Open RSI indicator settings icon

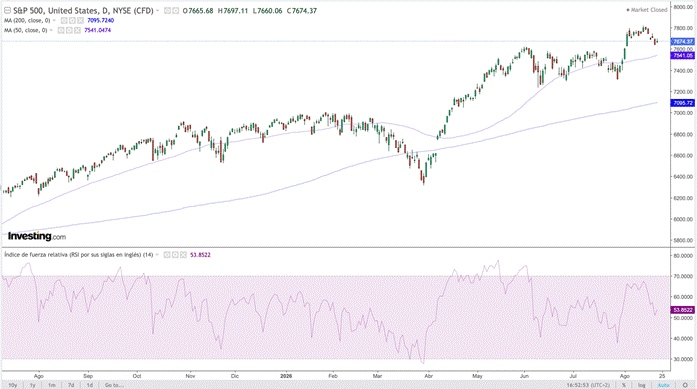pos(175,255)
